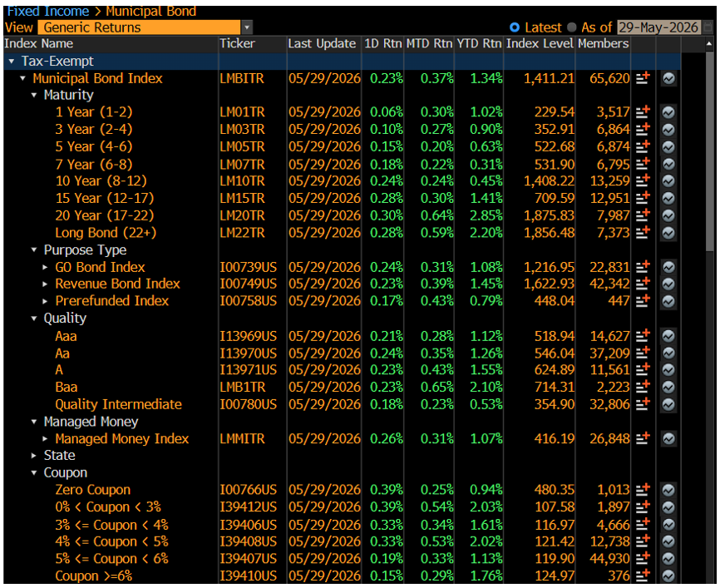Expand the Prerefunded Index node
720x588 pixels.
pos(45,301)
